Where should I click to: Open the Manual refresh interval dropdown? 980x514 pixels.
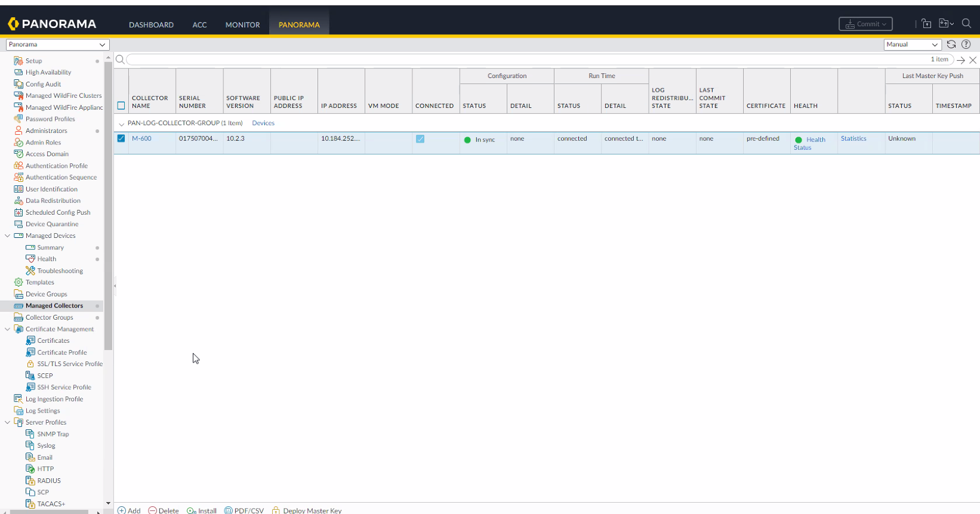tap(912, 45)
